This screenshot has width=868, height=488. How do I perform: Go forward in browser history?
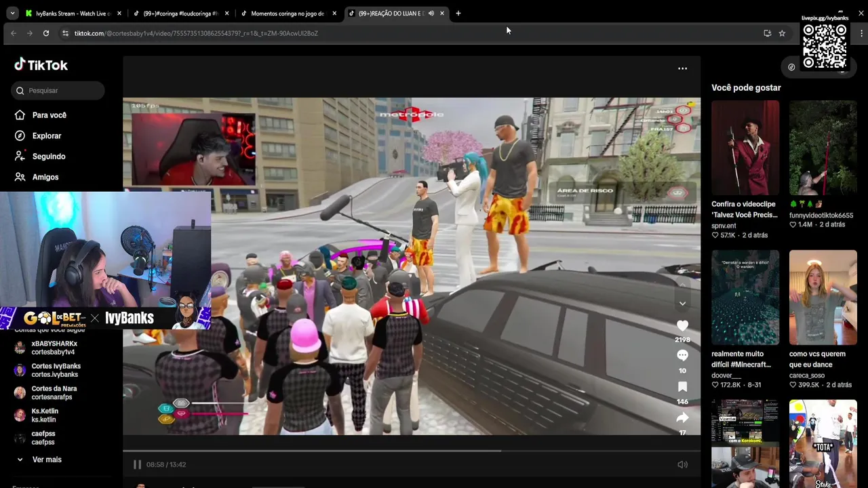(30, 33)
